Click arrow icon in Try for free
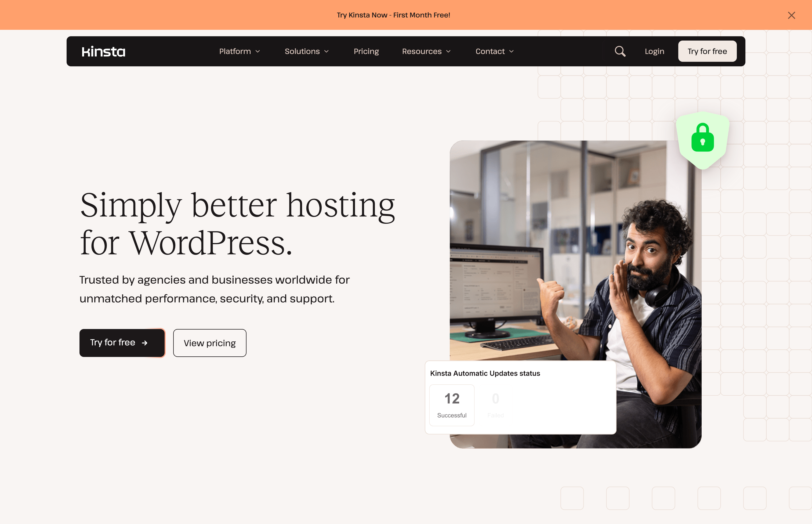Screen dimensions: 812x524 pyautogui.click(x=144, y=343)
